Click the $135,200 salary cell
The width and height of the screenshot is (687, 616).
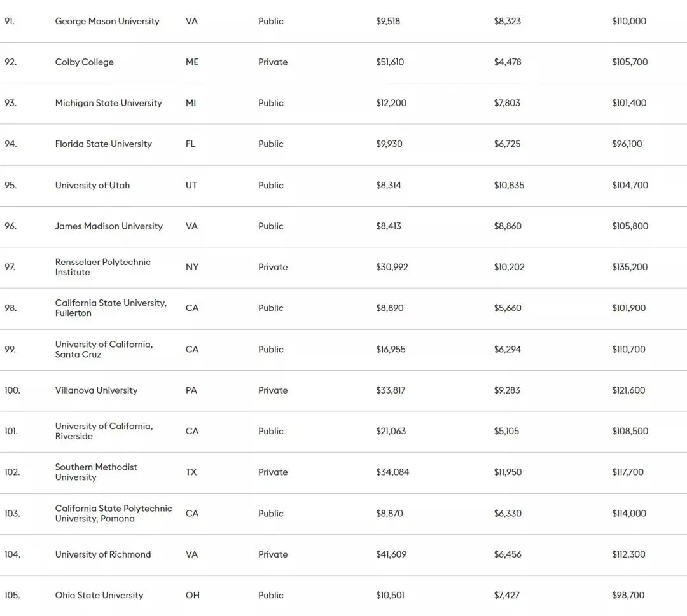click(x=630, y=267)
